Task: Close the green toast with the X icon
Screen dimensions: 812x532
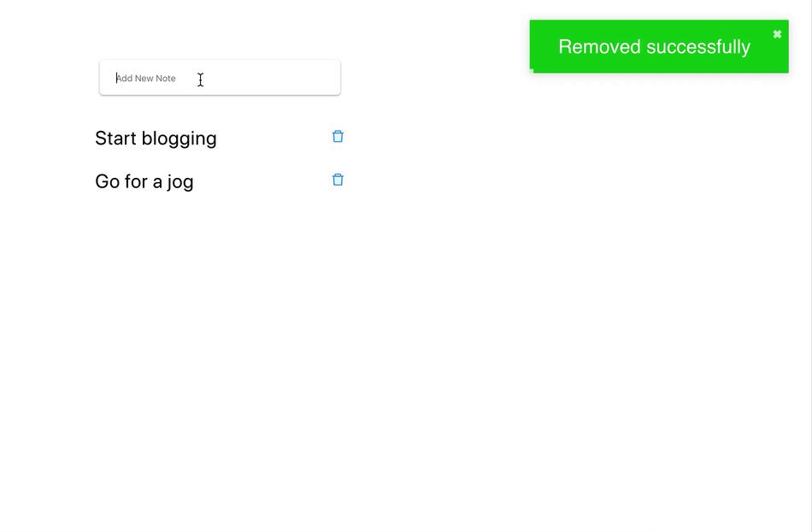Action: pos(777,34)
